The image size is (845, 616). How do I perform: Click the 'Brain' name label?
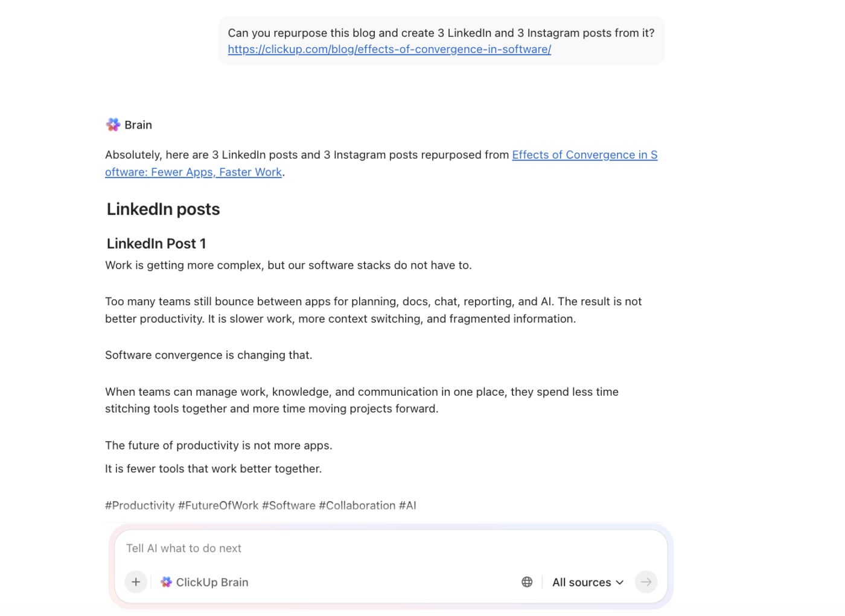138,125
